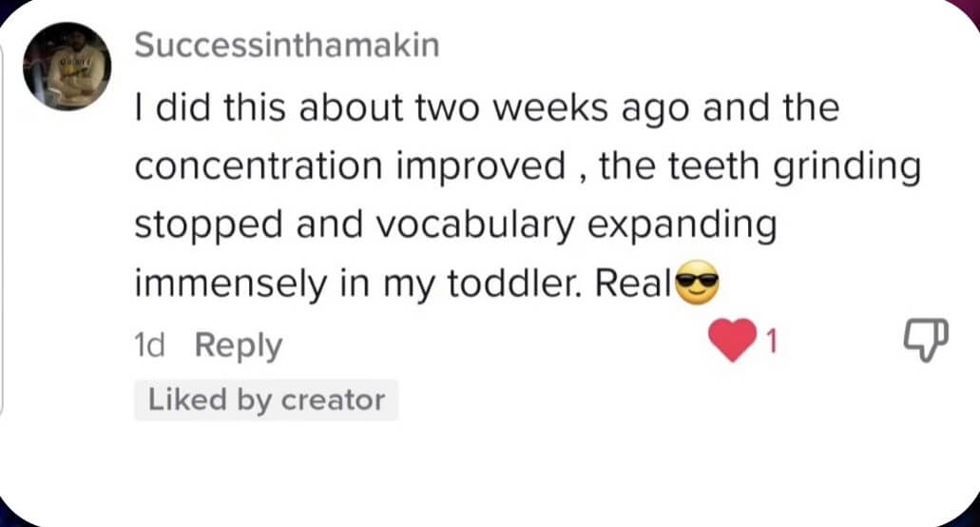980x527 pixels.
Task: Click the phrase teeth grinding
Action: pyautogui.click(x=795, y=166)
